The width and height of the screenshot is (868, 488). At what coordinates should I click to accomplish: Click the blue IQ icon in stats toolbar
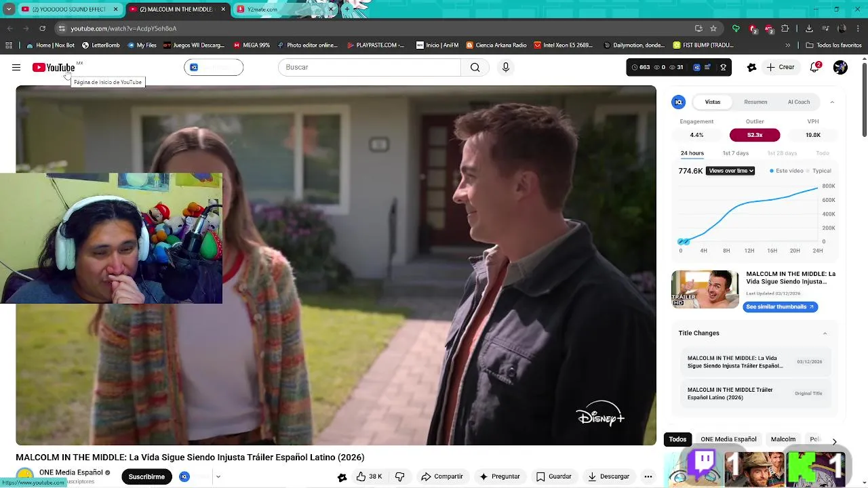point(696,67)
